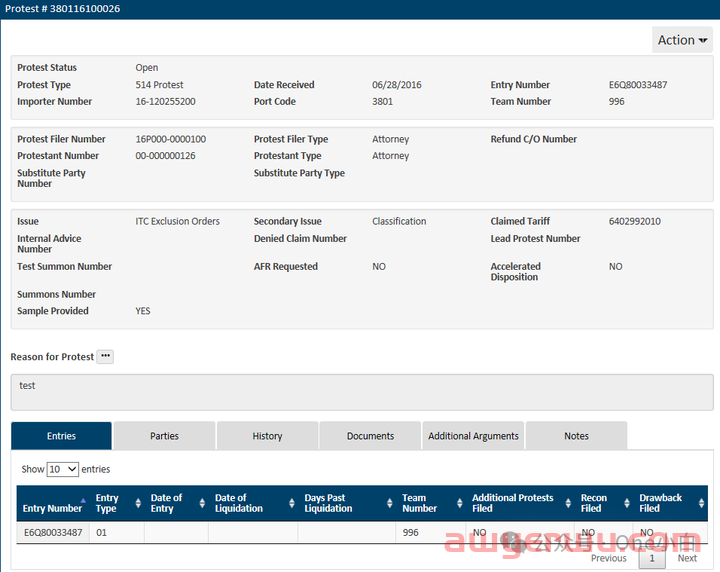Image resolution: width=720 pixels, height=572 pixels.
Task: Click the Reason for Protest ellipsis button
Action: (x=105, y=356)
